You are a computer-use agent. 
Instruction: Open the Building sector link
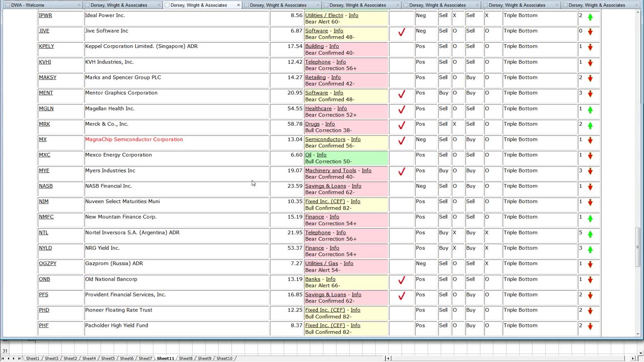(x=314, y=46)
